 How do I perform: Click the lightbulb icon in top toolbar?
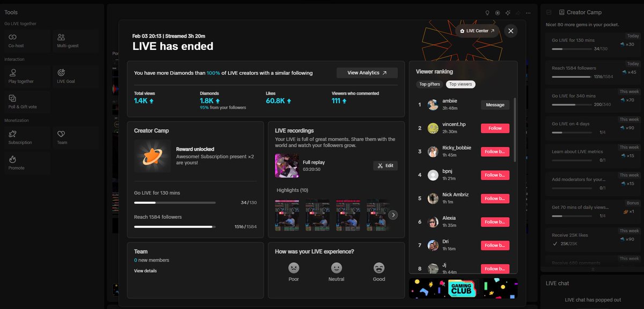pos(487,12)
